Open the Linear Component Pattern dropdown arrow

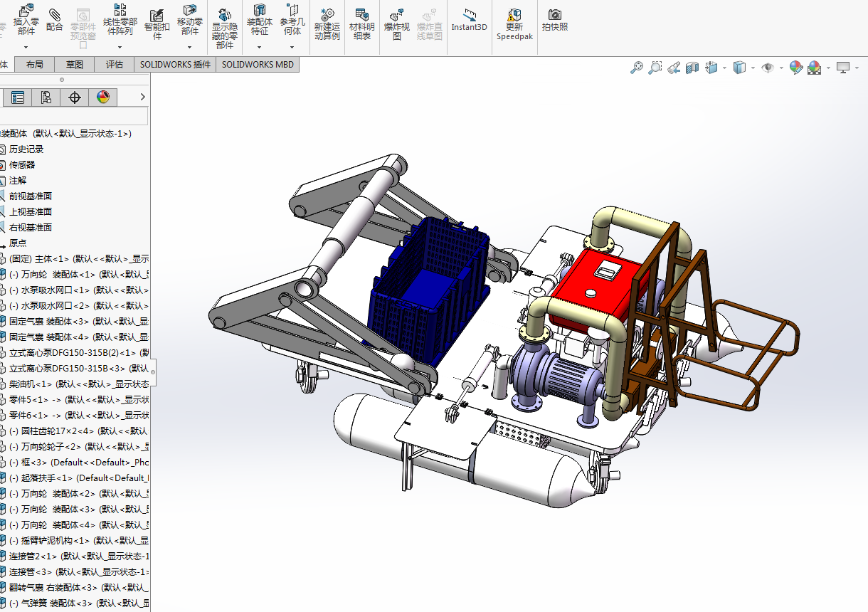[x=120, y=48]
